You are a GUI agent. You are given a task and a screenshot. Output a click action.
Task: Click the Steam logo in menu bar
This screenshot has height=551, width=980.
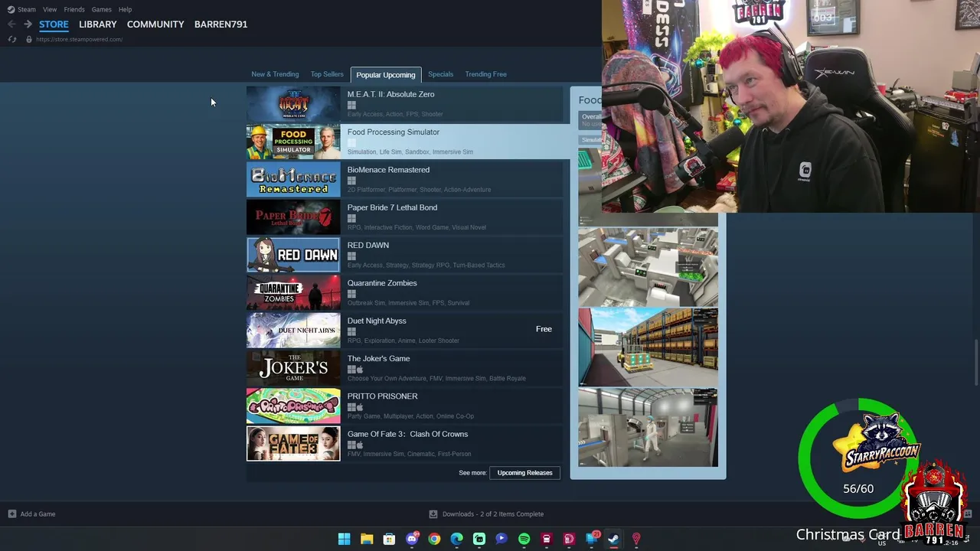click(11, 9)
